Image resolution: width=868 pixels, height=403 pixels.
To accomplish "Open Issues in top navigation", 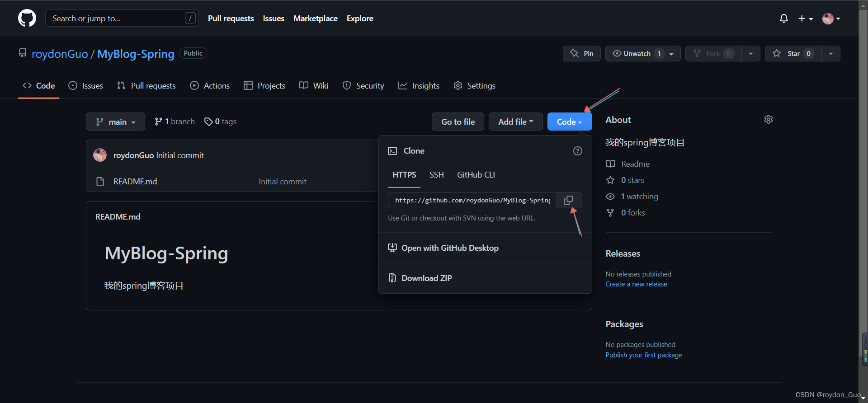I will pyautogui.click(x=274, y=19).
